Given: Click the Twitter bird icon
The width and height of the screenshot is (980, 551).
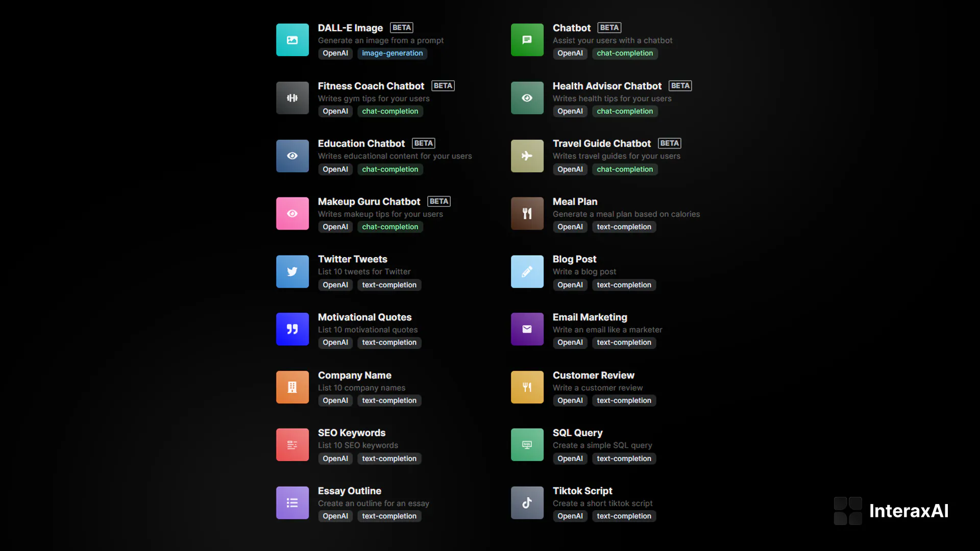Looking at the screenshot, I should pyautogui.click(x=292, y=272).
